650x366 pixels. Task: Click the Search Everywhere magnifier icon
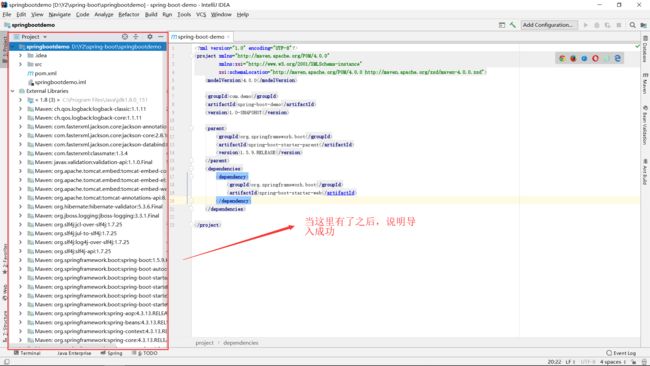pyautogui.click(x=632, y=25)
